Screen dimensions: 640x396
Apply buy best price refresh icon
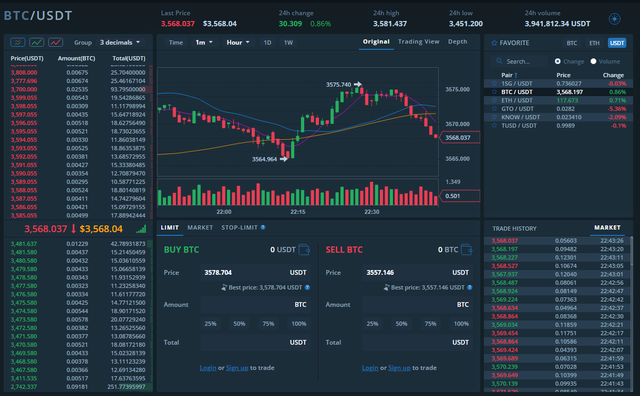(x=224, y=287)
